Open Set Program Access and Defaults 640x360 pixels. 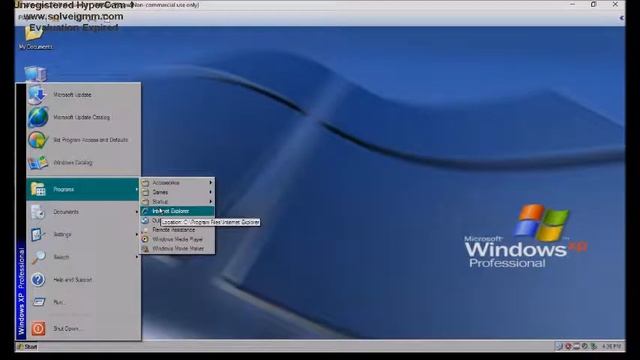tap(83, 140)
